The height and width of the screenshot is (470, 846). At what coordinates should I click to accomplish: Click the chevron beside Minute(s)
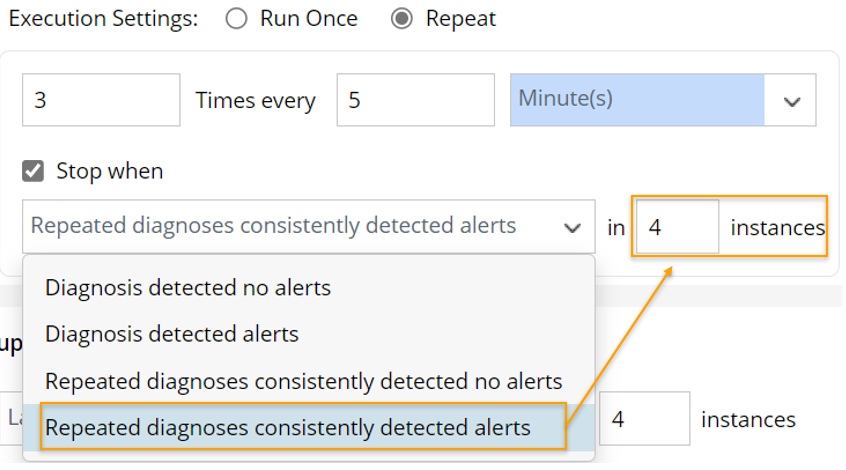(792, 101)
